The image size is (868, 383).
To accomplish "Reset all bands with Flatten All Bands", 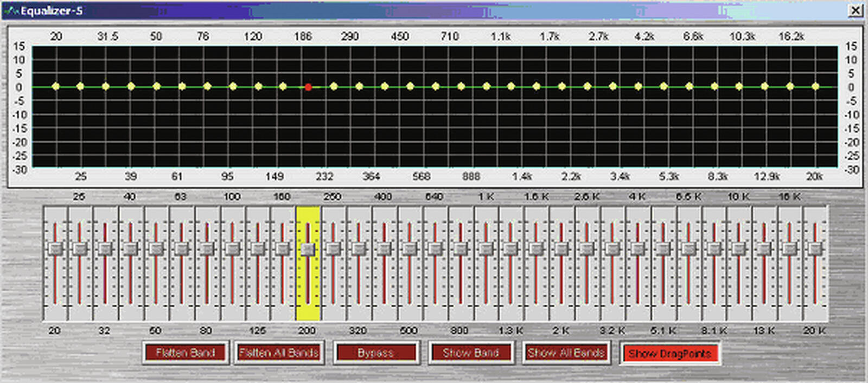I will point(279,353).
